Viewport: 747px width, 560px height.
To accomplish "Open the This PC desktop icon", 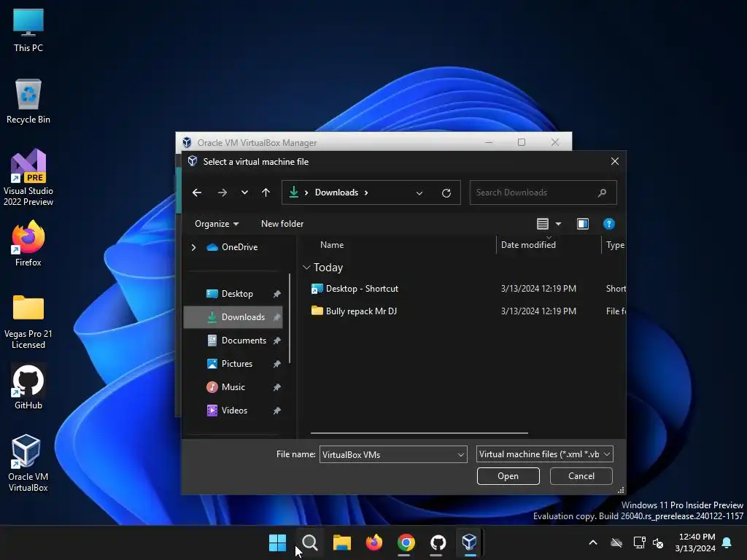I will [28, 31].
